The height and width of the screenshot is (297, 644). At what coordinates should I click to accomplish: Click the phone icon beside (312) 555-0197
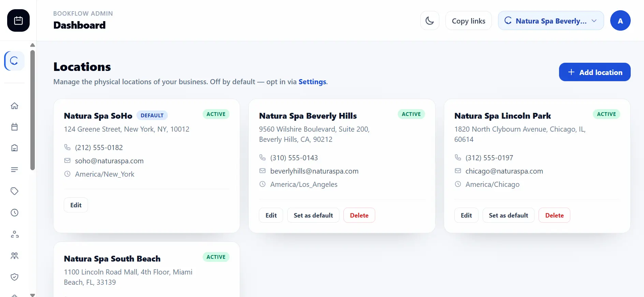pyautogui.click(x=458, y=158)
